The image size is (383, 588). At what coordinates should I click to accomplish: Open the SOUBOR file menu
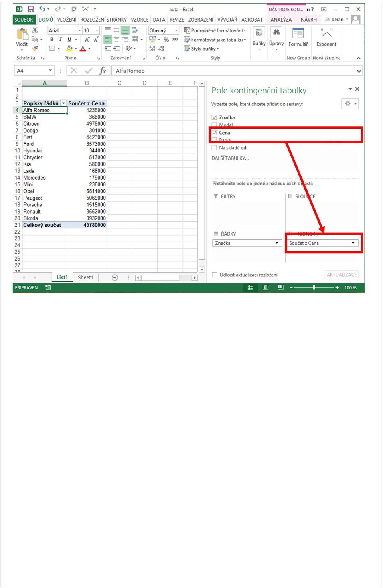(24, 20)
